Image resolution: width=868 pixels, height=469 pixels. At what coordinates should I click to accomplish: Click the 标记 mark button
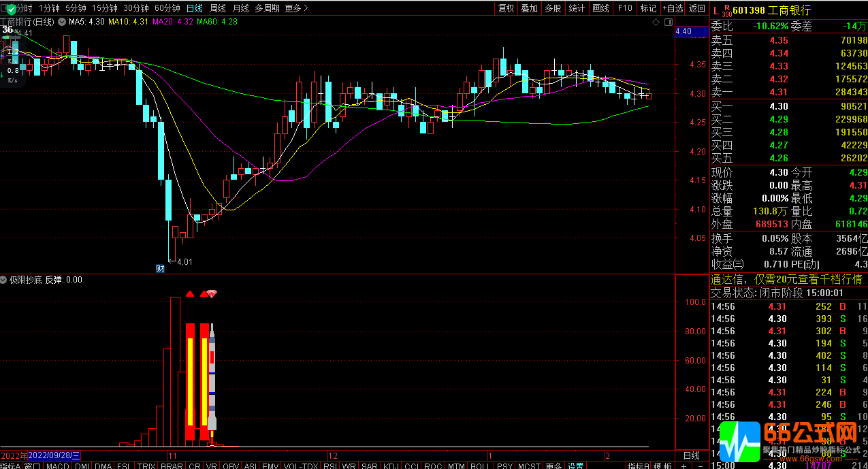[x=648, y=8]
